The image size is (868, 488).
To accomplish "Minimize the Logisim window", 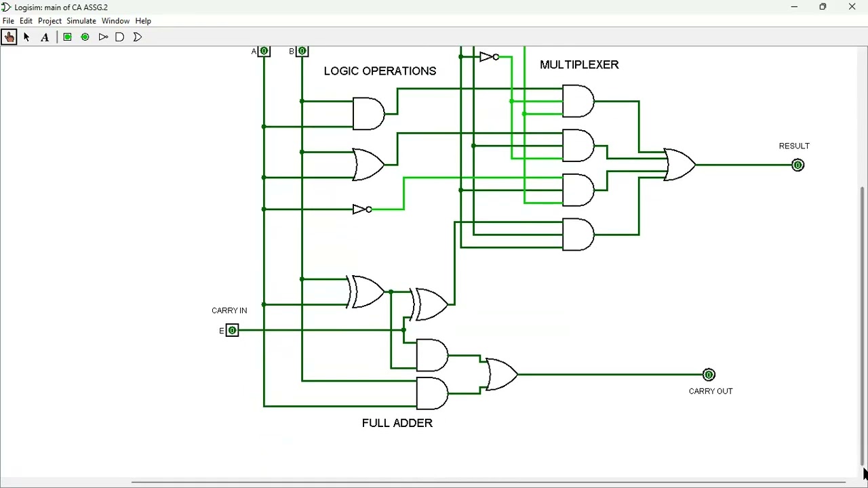I will coord(794,7).
